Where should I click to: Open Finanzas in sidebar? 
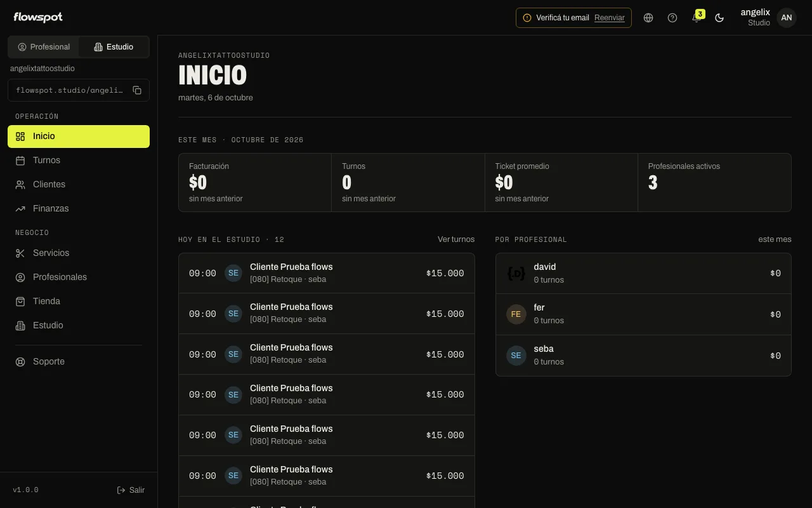point(79,209)
